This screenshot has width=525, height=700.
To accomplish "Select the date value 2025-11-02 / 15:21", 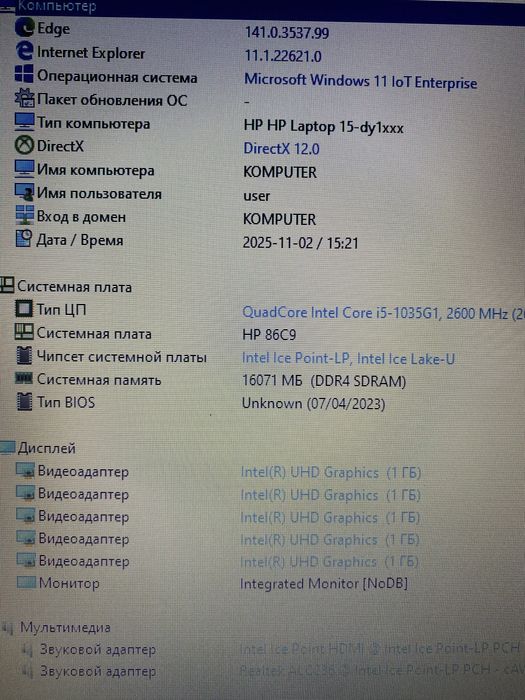I will point(300,243).
